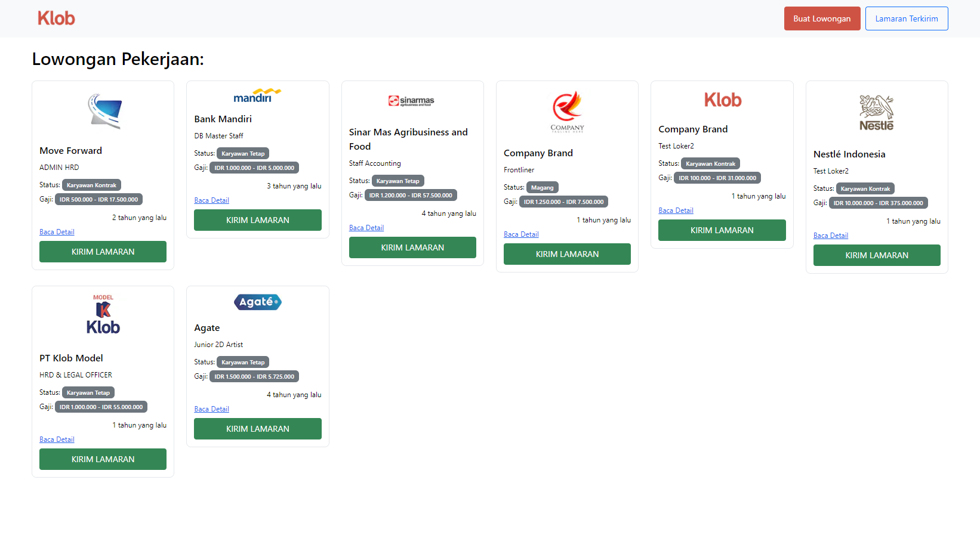Open the Buat Lowongan button
Viewport: 980px width, 551px height.
[x=822, y=18]
